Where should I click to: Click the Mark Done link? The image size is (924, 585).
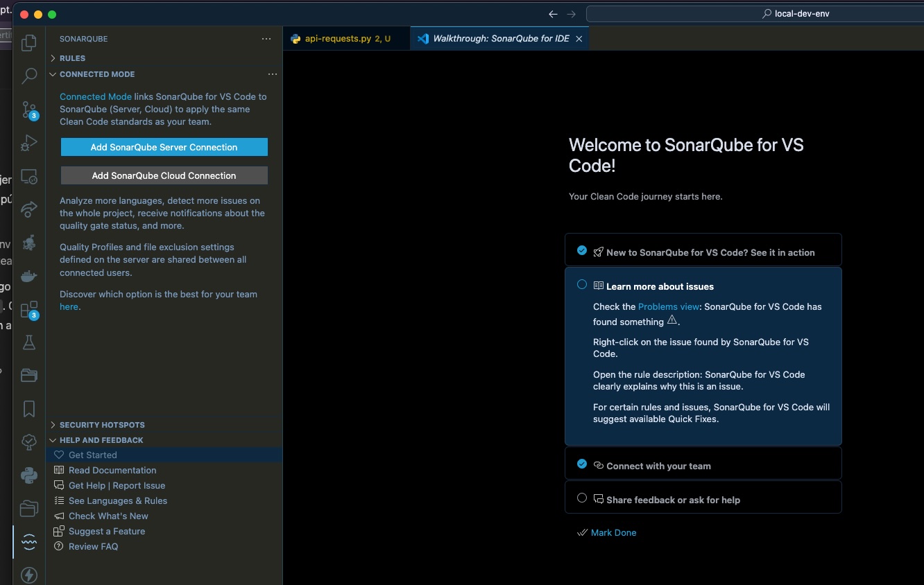coord(613,532)
